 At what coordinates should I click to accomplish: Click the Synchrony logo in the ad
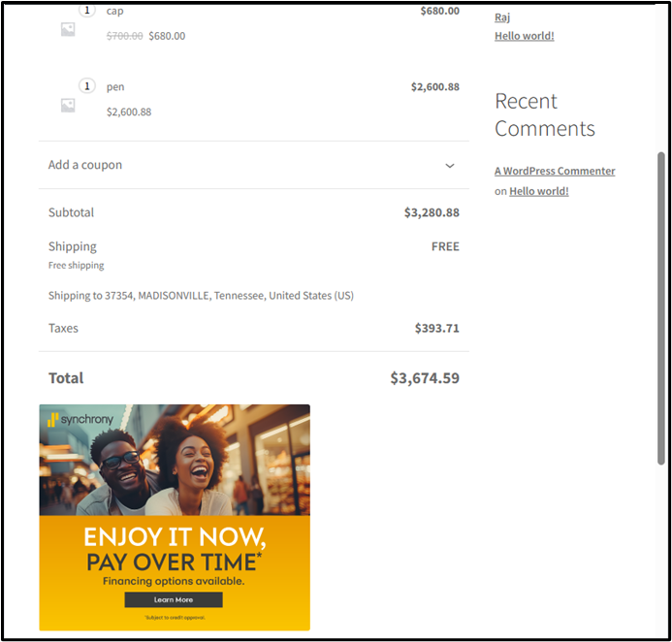coord(80,420)
